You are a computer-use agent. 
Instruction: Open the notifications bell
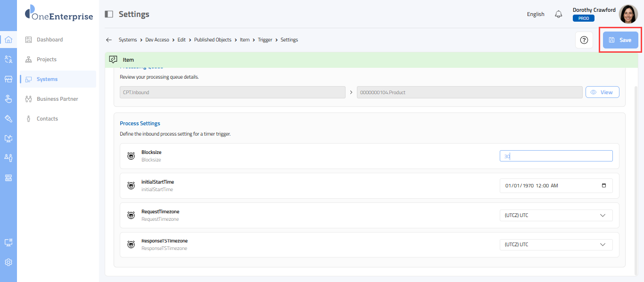click(559, 14)
